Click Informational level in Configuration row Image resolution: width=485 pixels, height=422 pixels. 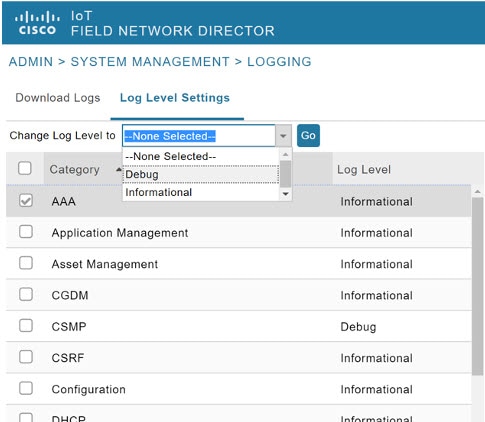tap(377, 390)
